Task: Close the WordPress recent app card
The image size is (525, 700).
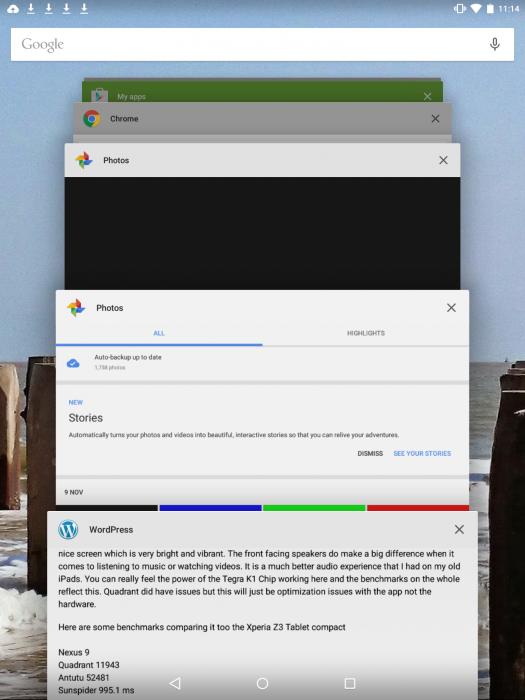Action: (459, 529)
